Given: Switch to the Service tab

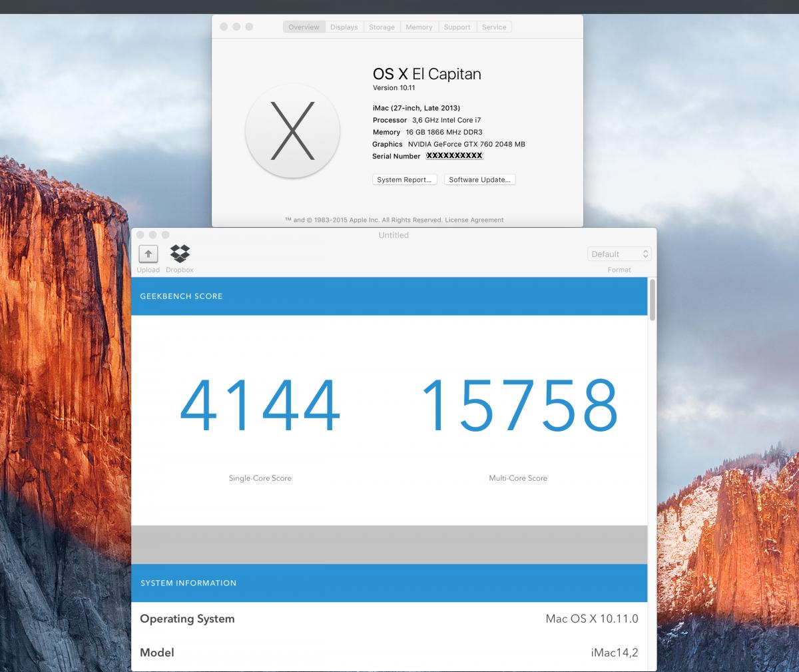Looking at the screenshot, I should [x=494, y=27].
